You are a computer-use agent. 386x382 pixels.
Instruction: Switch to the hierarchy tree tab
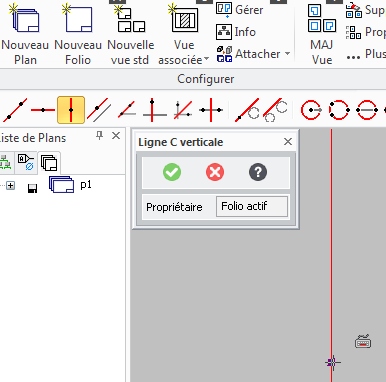pyautogui.click(x=5, y=162)
